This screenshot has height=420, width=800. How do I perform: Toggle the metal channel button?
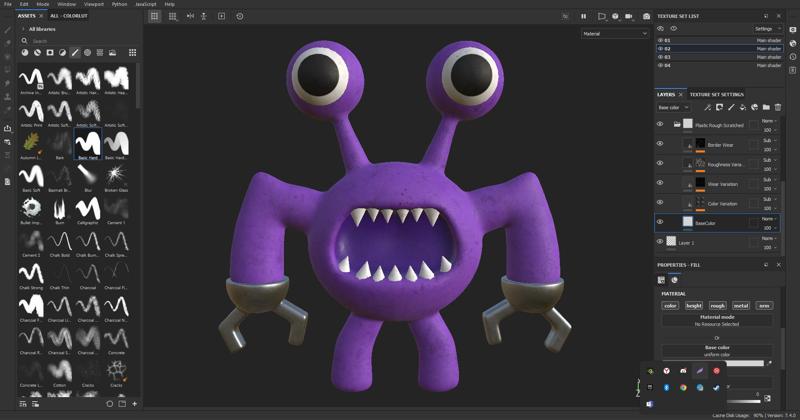(x=741, y=306)
